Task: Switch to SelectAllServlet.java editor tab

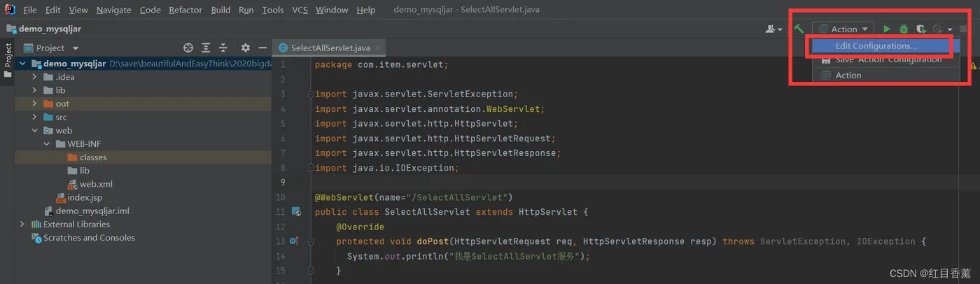Action: click(330, 48)
